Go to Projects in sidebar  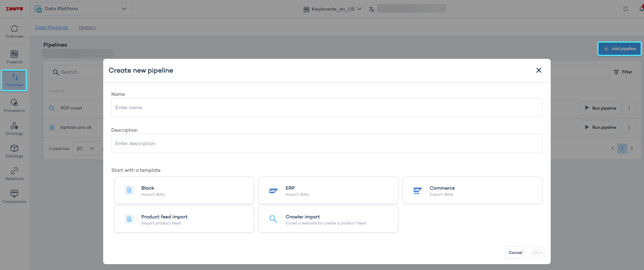click(x=14, y=57)
